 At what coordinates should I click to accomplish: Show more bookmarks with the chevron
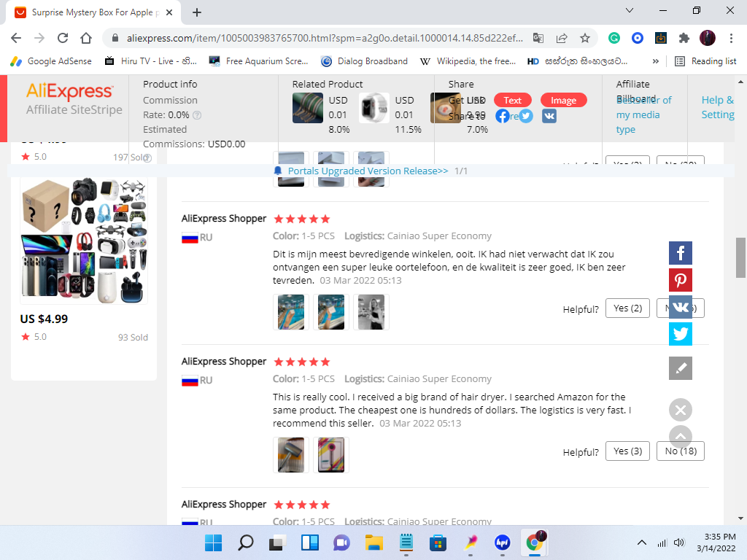click(656, 61)
